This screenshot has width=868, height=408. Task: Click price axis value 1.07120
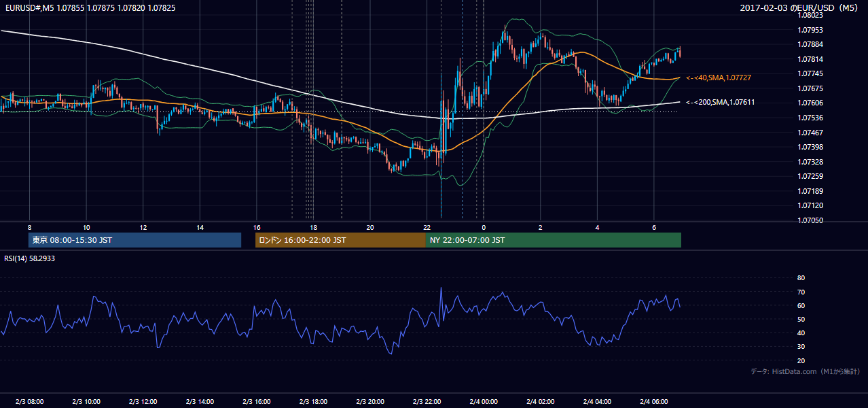(x=811, y=205)
